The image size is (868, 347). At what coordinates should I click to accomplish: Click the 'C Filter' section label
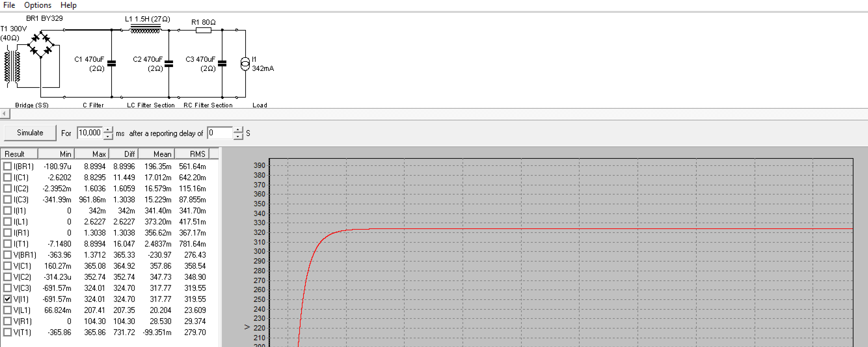pos(93,105)
